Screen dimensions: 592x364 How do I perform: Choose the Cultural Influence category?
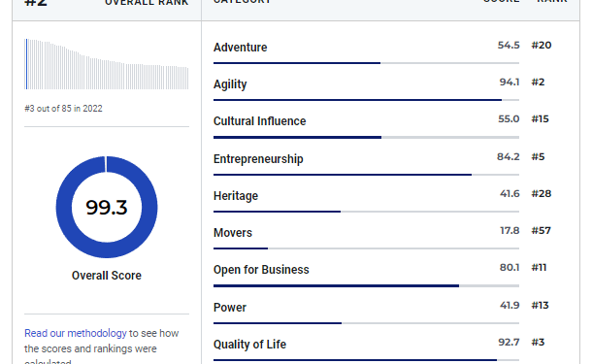pos(259,121)
